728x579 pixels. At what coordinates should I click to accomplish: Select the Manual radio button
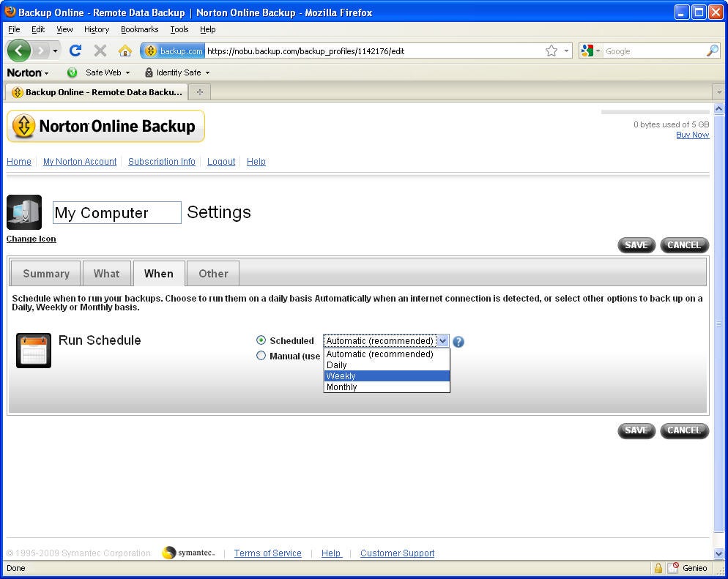pos(261,356)
